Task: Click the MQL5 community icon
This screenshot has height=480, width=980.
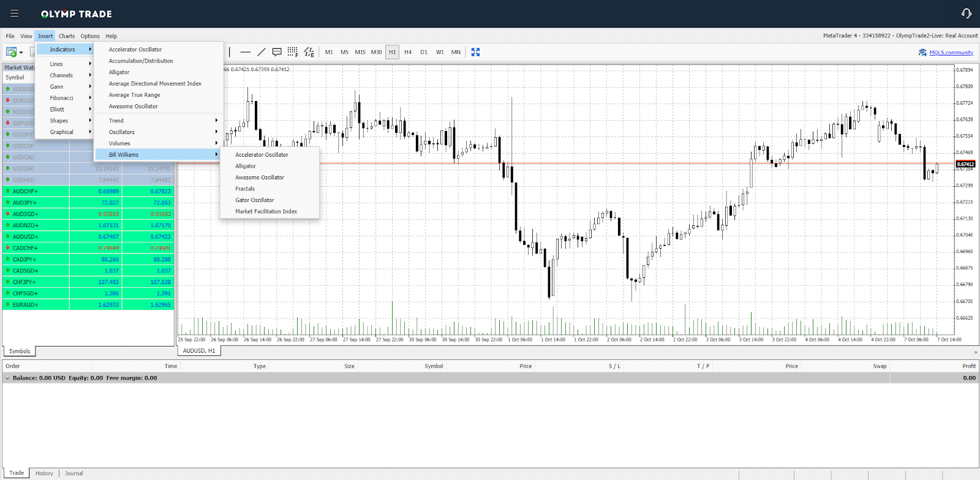Action: [x=922, y=53]
